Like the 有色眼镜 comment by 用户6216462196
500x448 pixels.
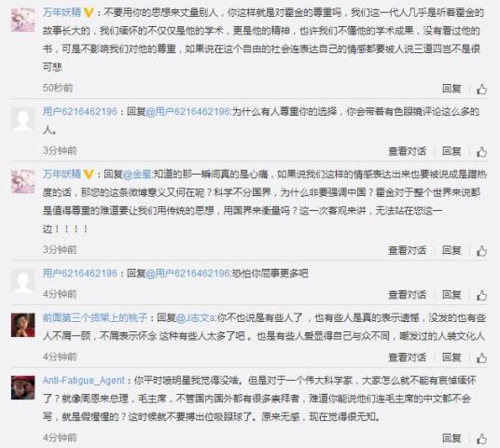(x=481, y=151)
